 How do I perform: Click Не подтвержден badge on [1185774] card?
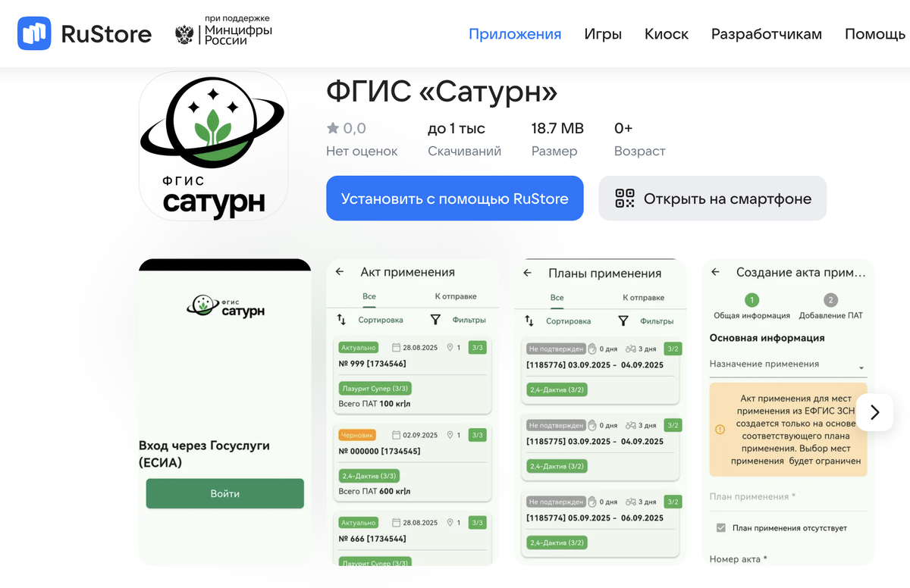(x=556, y=502)
